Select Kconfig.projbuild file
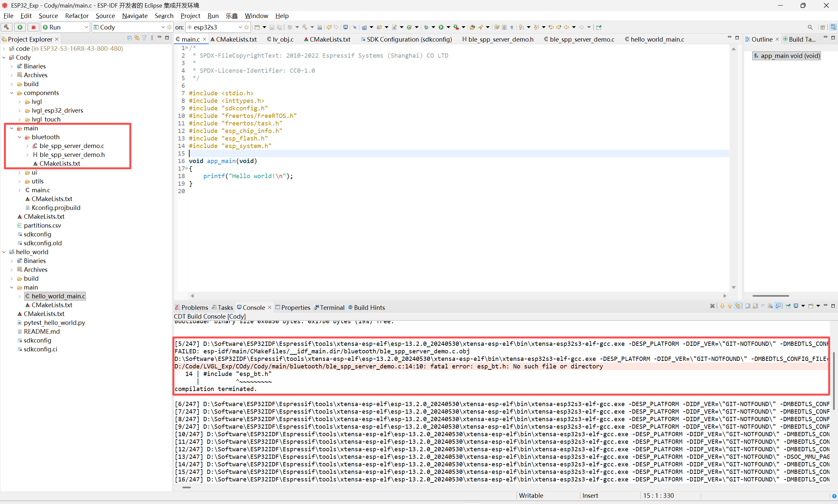Viewport: 838px width, 504px height. click(56, 208)
